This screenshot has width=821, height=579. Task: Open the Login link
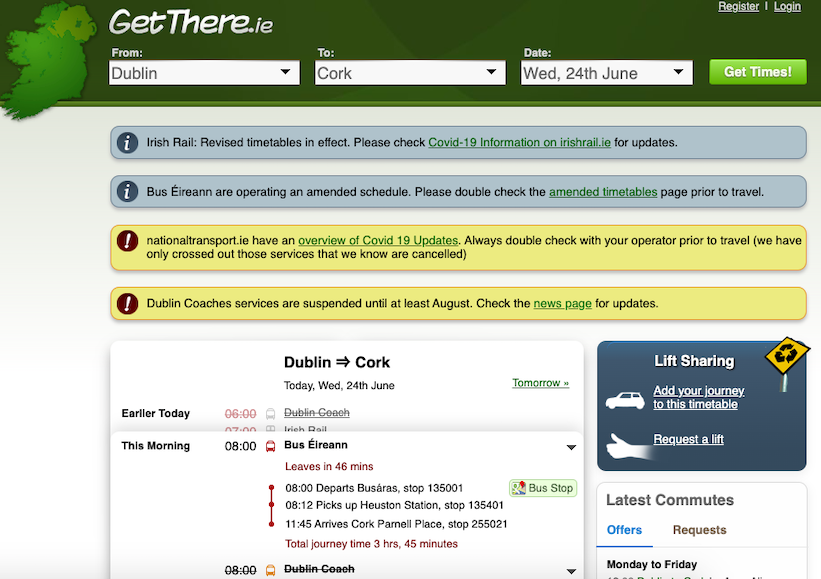787,7
